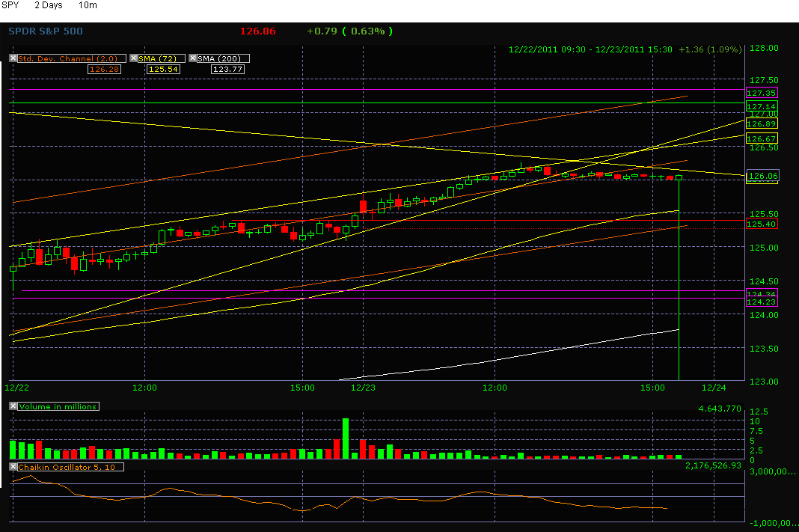
Task: Select the magenta 124.23 price marker
Action: (762, 302)
